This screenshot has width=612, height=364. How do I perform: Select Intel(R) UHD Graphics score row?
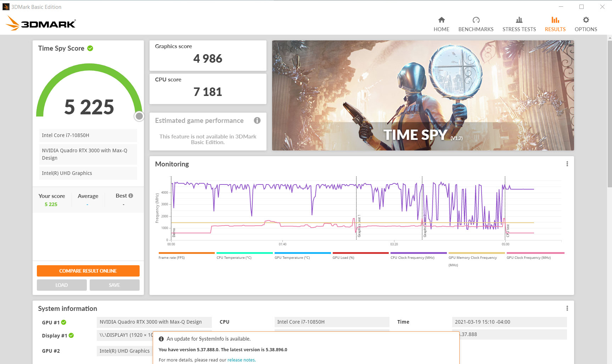tap(88, 173)
